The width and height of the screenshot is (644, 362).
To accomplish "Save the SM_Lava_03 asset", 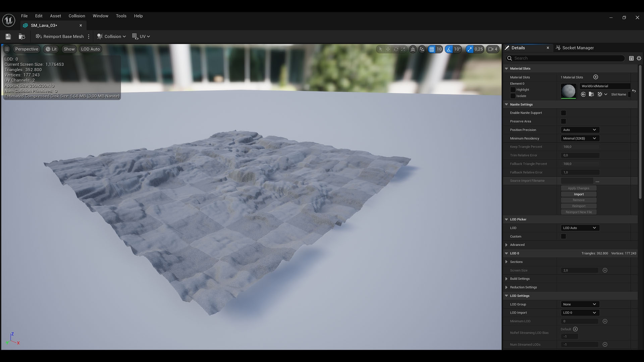I will pyautogui.click(x=8, y=36).
